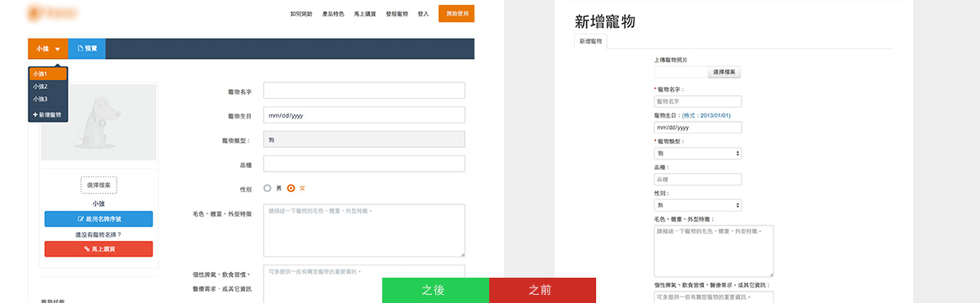Click the 選擇檔案 upload button on right page
980x303 pixels.
[x=724, y=73]
